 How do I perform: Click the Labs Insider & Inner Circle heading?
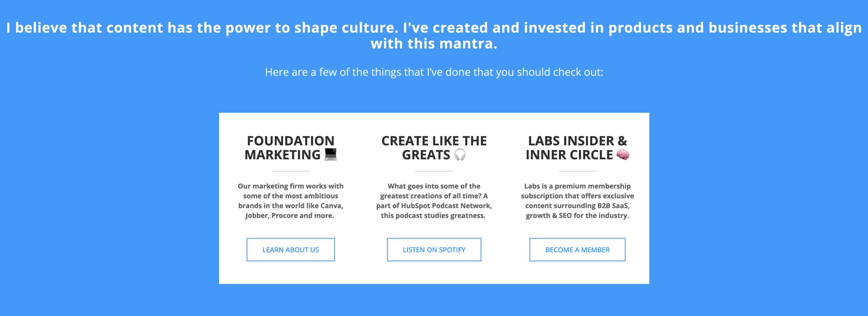tap(577, 148)
